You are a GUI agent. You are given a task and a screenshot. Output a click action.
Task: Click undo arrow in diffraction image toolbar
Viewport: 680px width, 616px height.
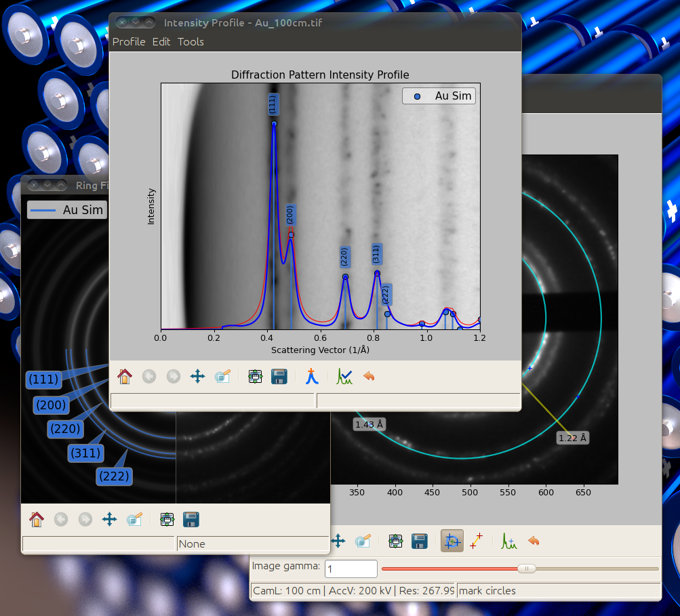534,541
